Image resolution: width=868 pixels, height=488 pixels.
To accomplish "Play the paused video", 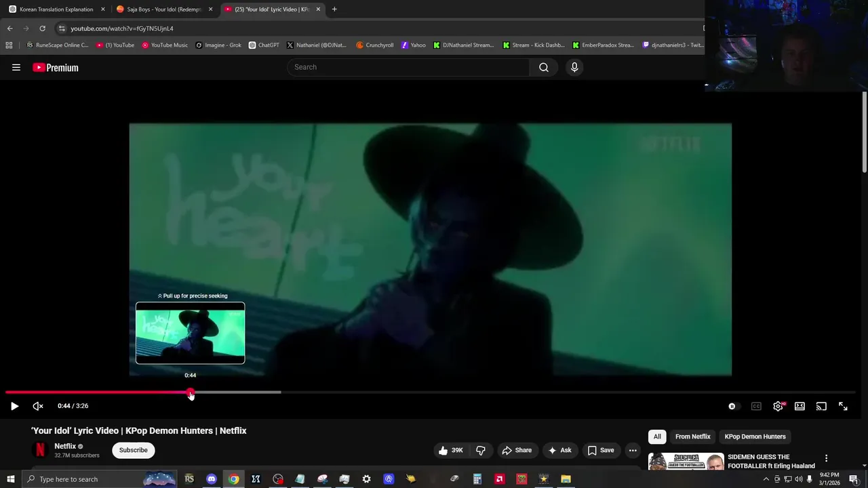I will tap(14, 406).
